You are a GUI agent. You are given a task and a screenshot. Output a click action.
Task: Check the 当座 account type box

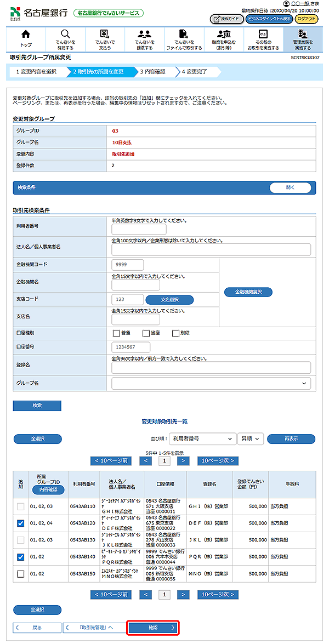[x=146, y=333]
